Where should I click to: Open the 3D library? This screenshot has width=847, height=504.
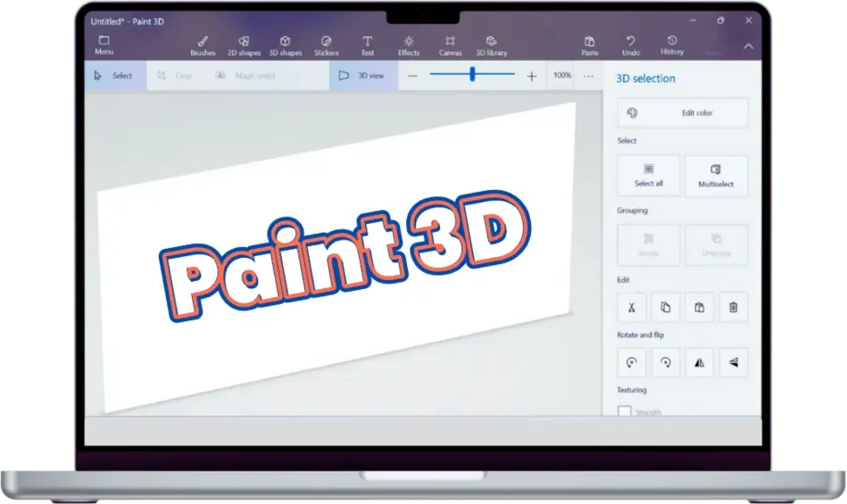(491, 45)
